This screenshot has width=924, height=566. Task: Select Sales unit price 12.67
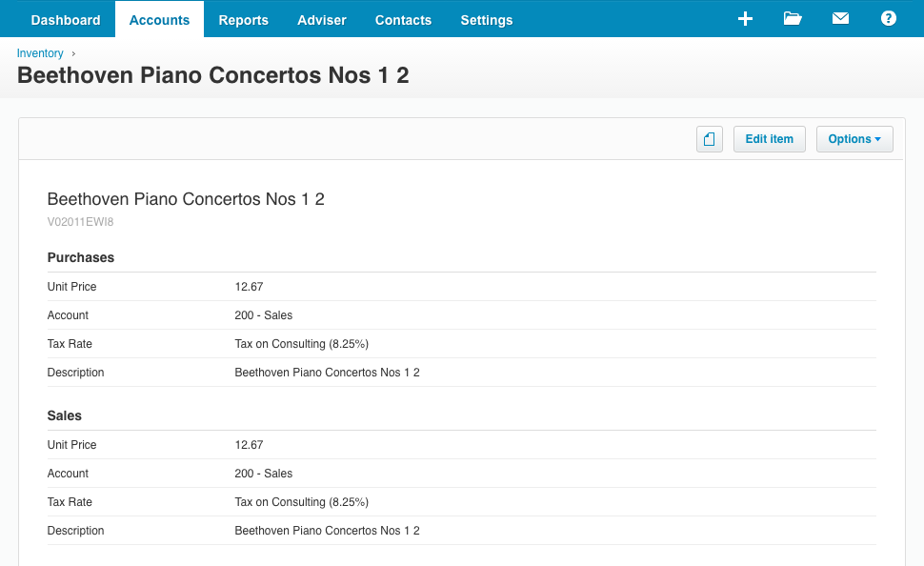tap(249, 445)
